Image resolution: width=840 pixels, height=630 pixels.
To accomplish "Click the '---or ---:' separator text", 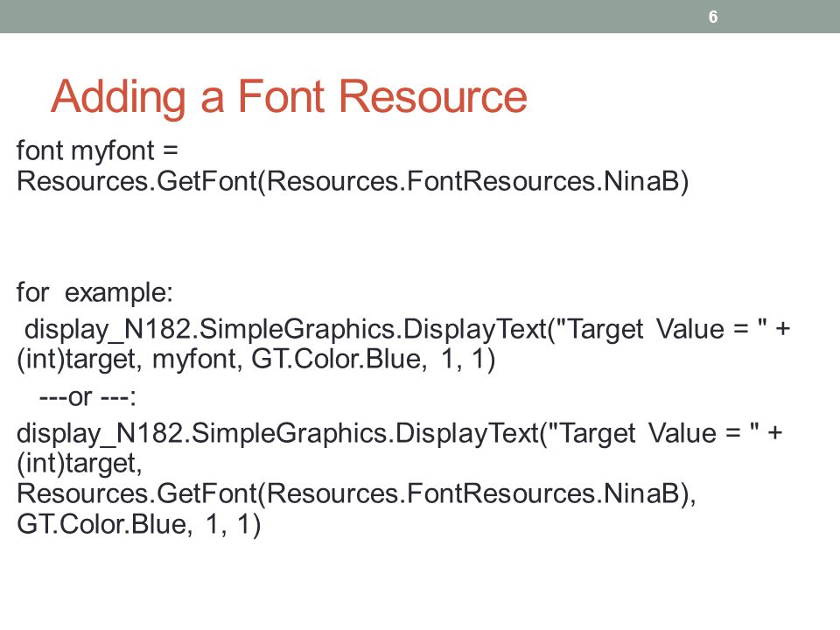I will (x=87, y=397).
